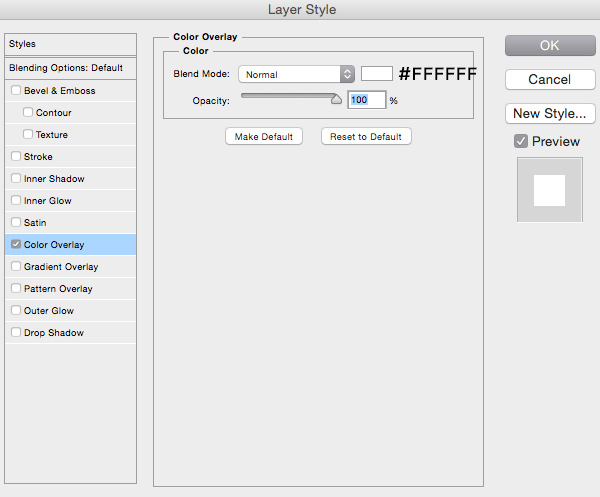Open Blending Options: Default
Screen dimensions: 600x497
[70, 68]
